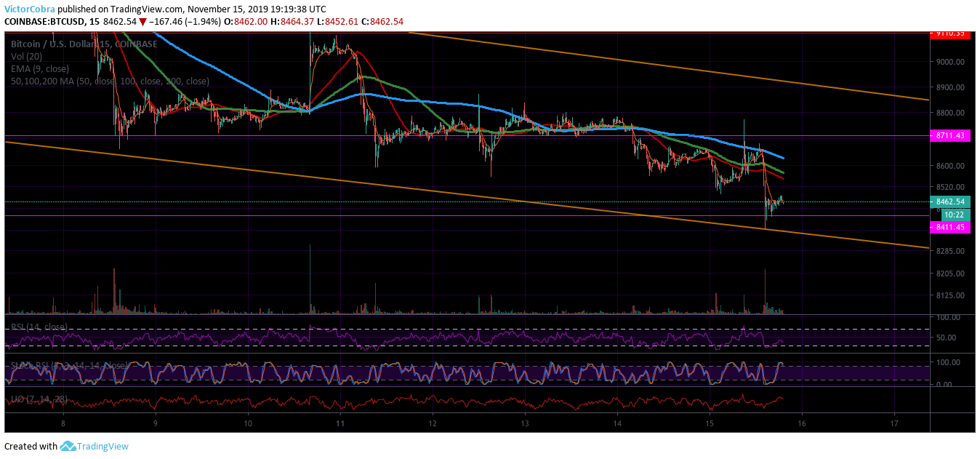The width and height of the screenshot is (980, 459).
Task: Click the 8285.00 price axis value
Action: pyautogui.click(x=950, y=251)
